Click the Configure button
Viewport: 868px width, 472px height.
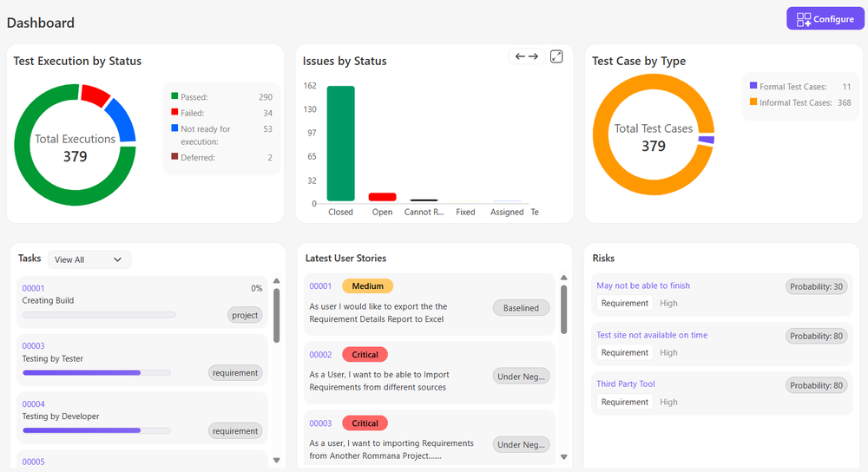(825, 19)
